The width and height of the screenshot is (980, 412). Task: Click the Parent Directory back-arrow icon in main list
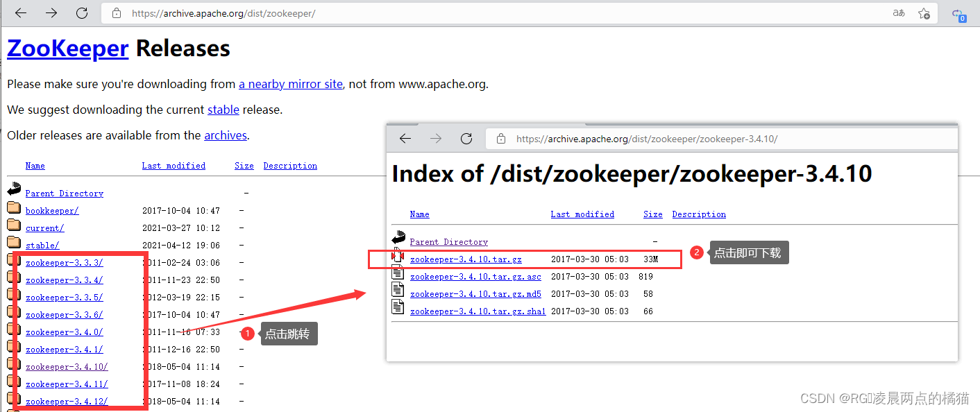tap(14, 189)
